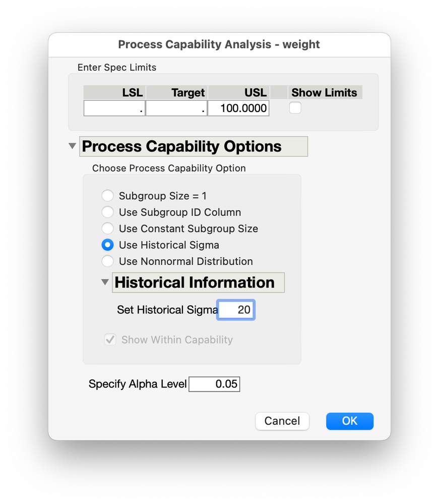Select Use Constant Subgroup Size option
Screen dimensions: 439x504
point(107,228)
